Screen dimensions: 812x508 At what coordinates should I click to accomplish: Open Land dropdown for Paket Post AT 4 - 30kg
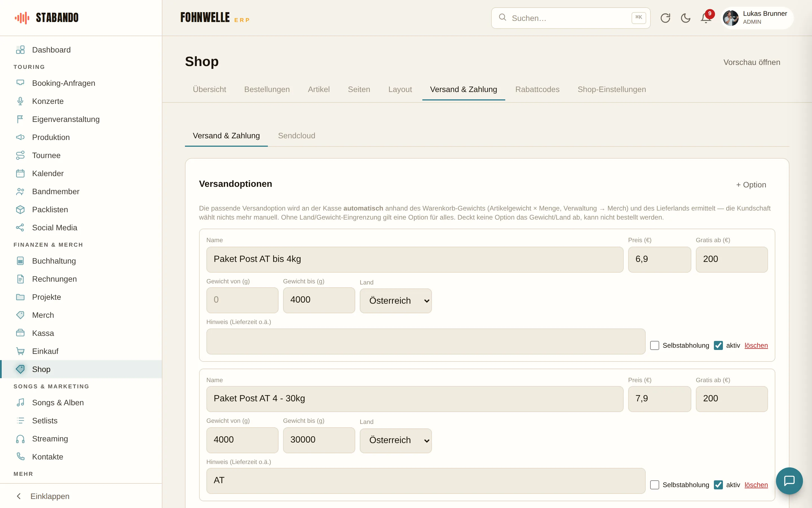tap(396, 441)
